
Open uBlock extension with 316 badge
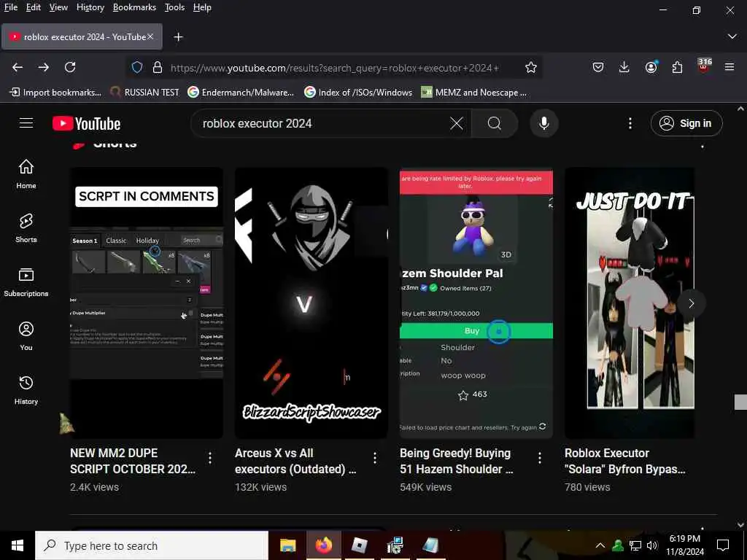pos(704,66)
